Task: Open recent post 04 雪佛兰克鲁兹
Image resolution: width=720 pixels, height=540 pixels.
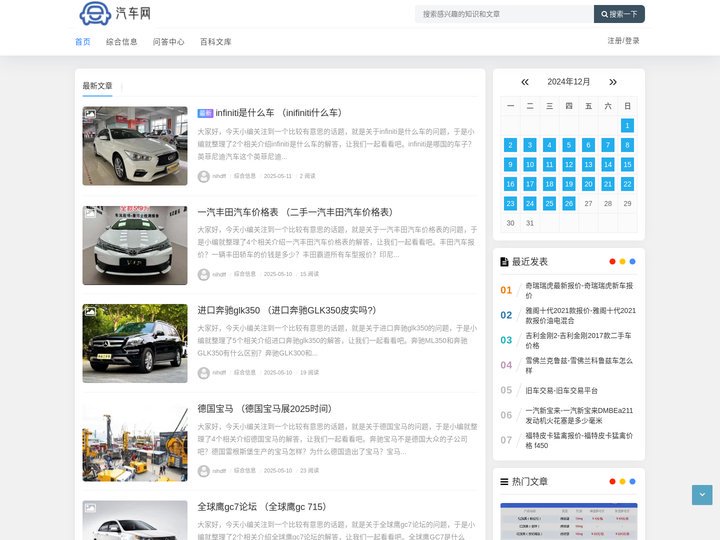Action: [x=579, y=366]
